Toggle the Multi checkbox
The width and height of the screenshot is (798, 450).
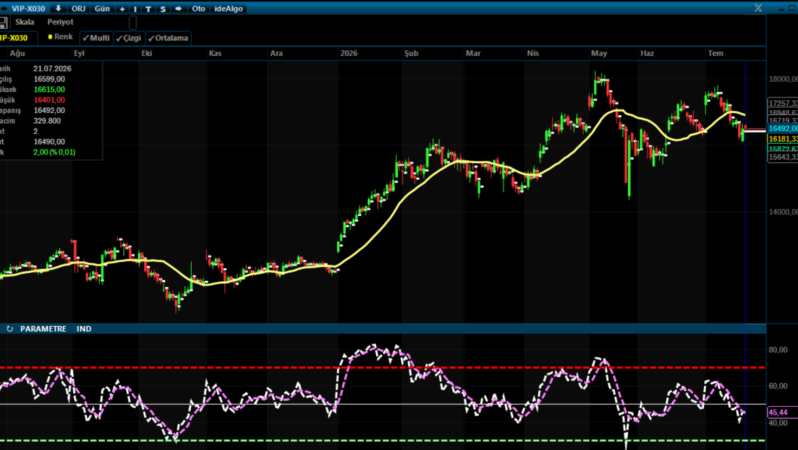pyautogui.click(x=96, y=38)
